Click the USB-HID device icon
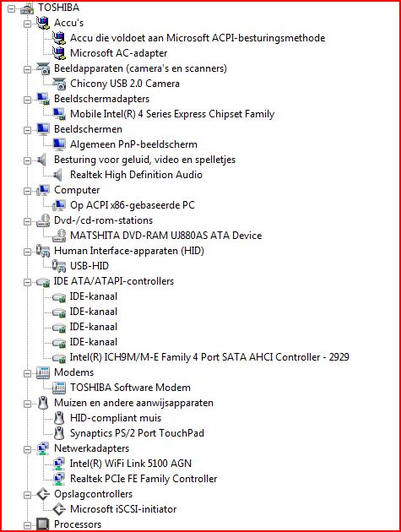The width and height of the screenshot is (401, 532). click(59, 266)
